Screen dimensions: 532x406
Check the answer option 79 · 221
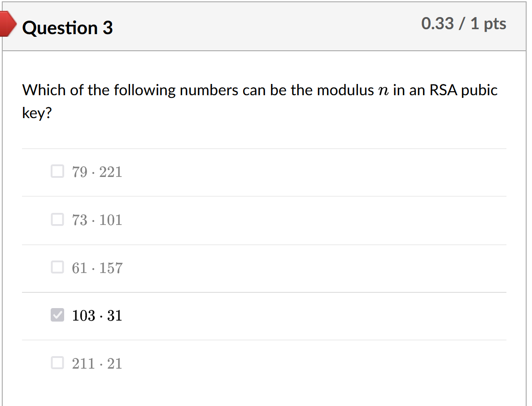[57, 171]
